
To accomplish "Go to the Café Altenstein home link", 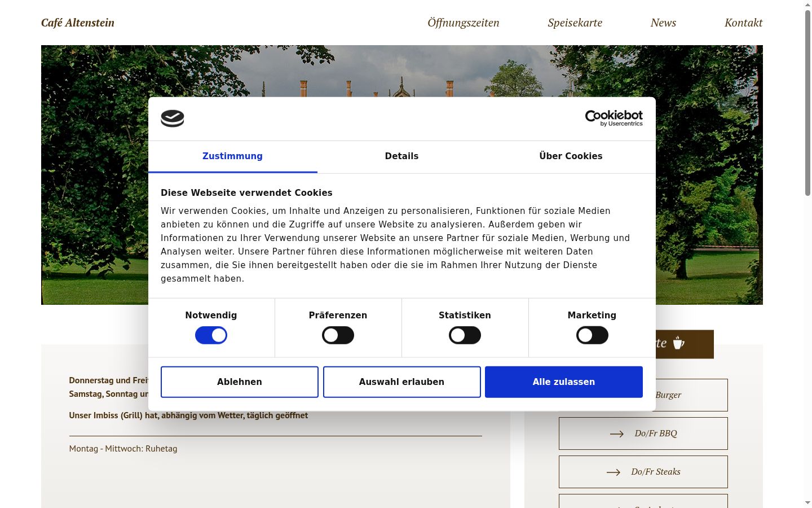I will pos(78,23).
